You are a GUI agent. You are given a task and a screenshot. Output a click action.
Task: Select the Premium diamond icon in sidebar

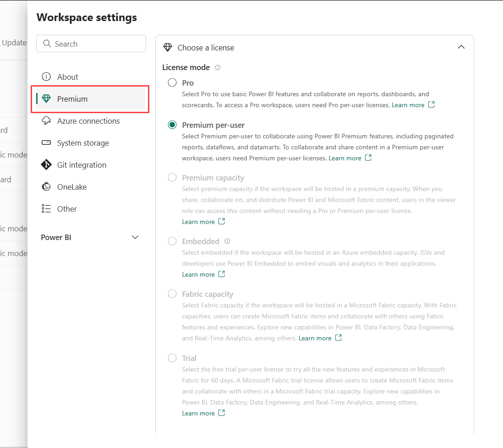click(46, 98)
